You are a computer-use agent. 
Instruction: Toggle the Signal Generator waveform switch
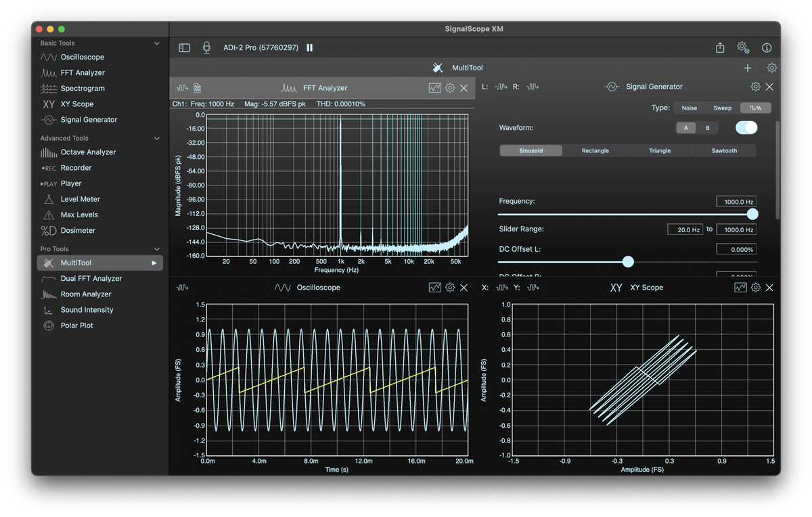pyautogui.click(x=746, y=128)
